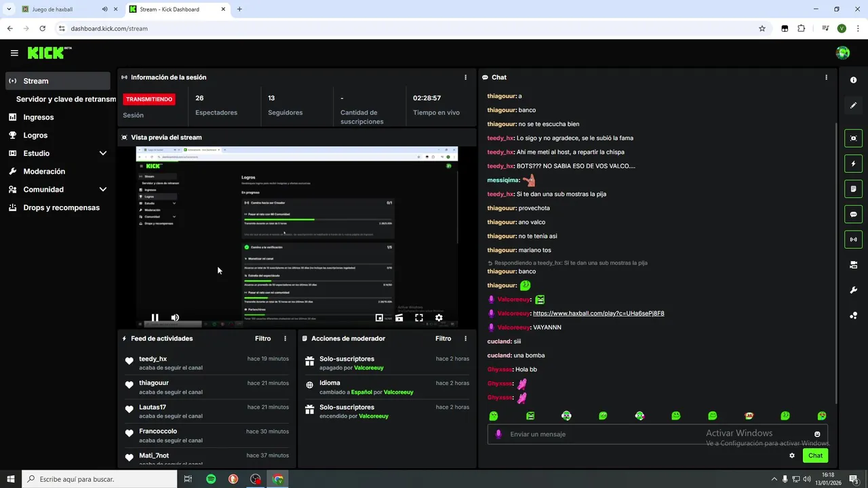Reload the dashboard page
Viewport: 868px width, 488px height.
click(42, 28)
